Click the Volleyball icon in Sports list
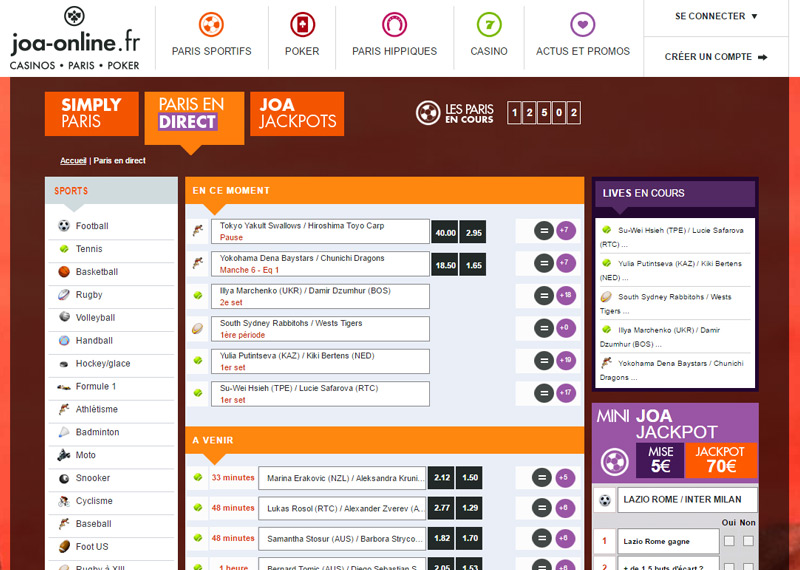The height and width of the screenshot is (570, 800). coord(64,317)
